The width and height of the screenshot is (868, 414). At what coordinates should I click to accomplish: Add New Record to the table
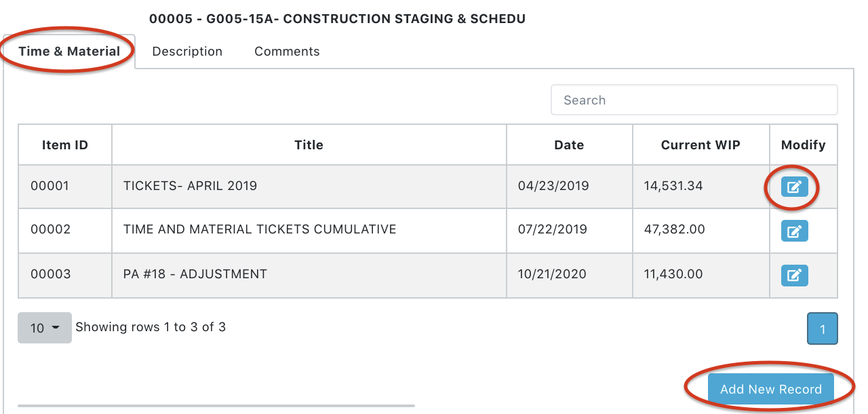click(x=771, y=389)
